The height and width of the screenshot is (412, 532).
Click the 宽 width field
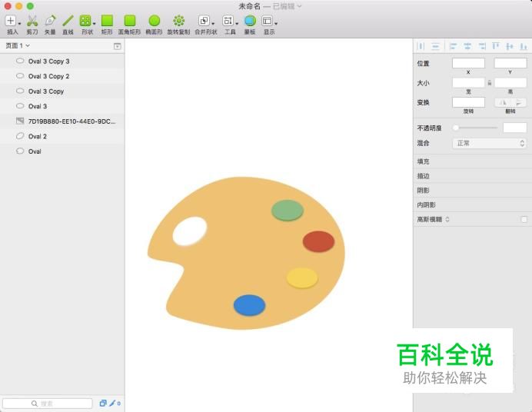468,82
